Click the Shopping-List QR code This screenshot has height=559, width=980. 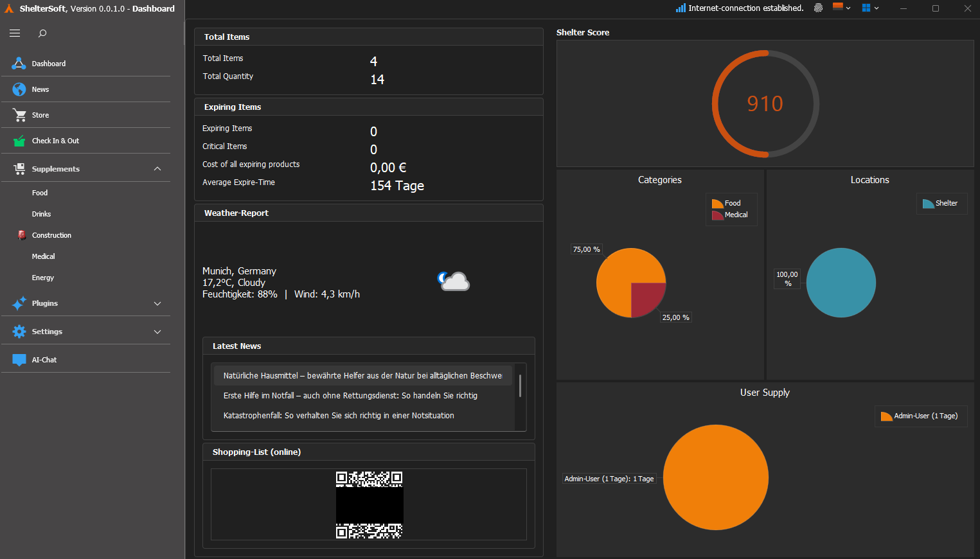pyautogui.click(x=369, y=505)
